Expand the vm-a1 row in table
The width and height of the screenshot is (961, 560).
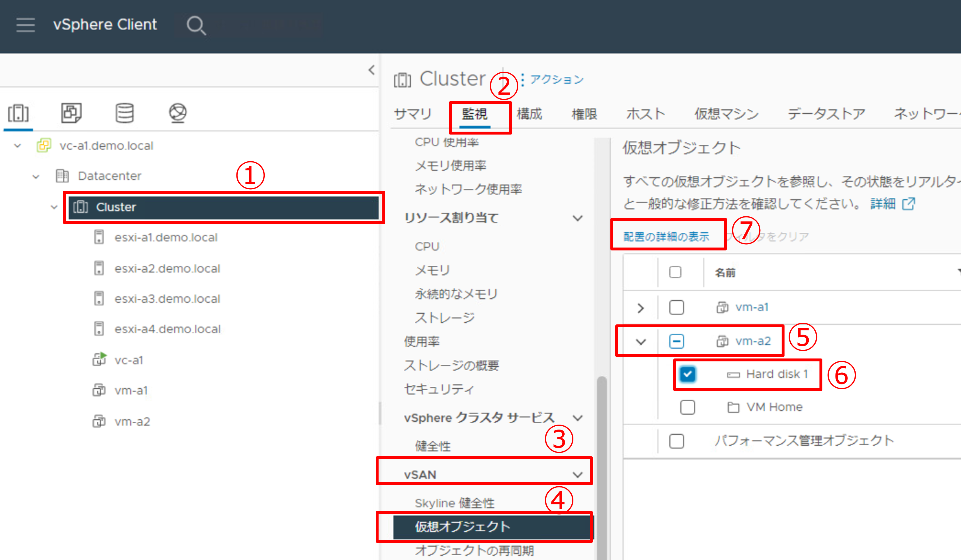pos(641,308)
